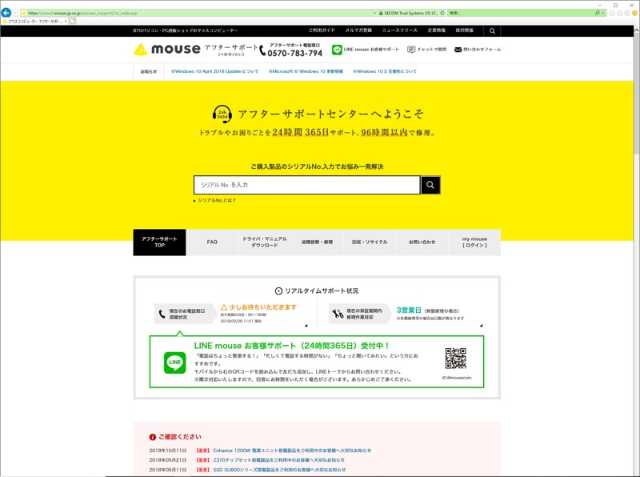Click the Windows 10 April 2018 Update notice link
Viewport: 640px width, 477px height.
click(x=215, y=71)
